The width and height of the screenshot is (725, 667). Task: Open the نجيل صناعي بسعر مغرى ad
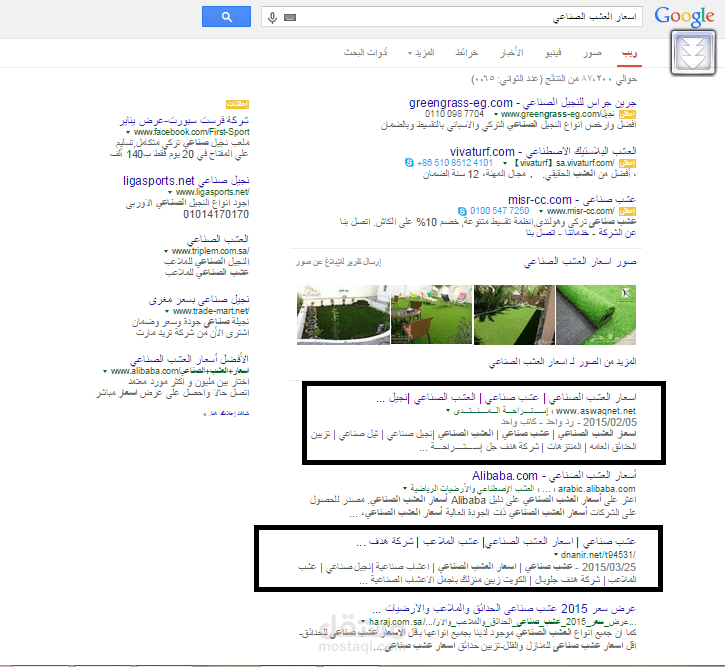click(199, 300)
